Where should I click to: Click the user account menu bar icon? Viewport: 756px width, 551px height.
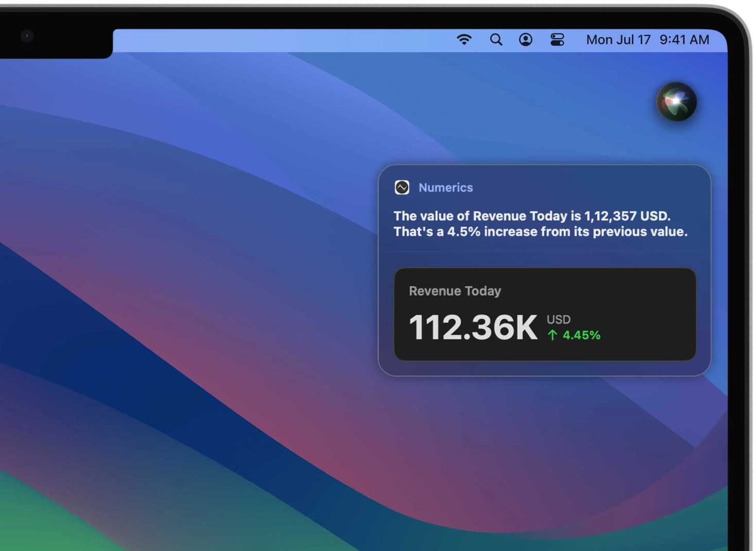pos(526,40)
